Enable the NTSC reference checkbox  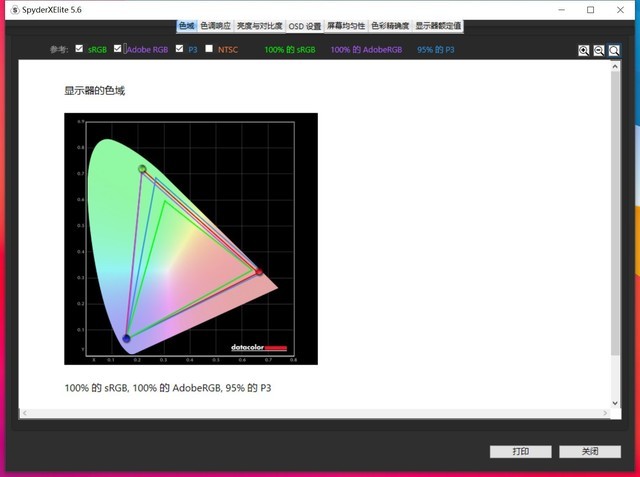(209, 49)
